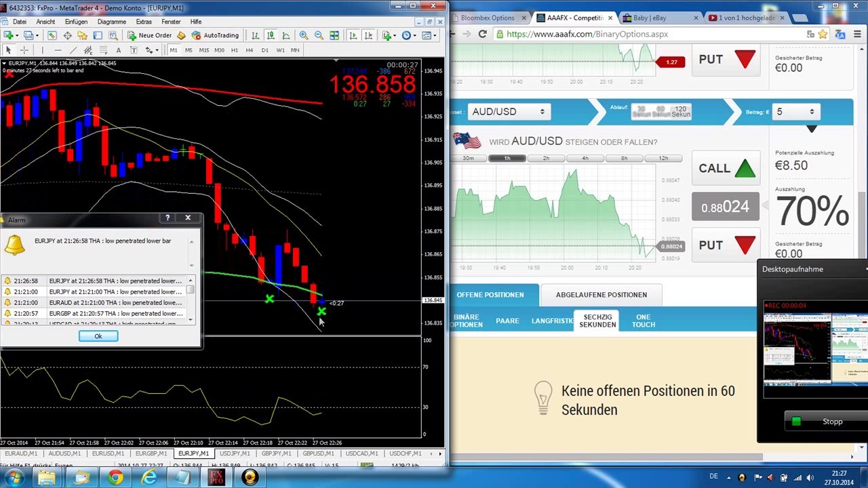Click the Stopp recording button

point(825,422)
